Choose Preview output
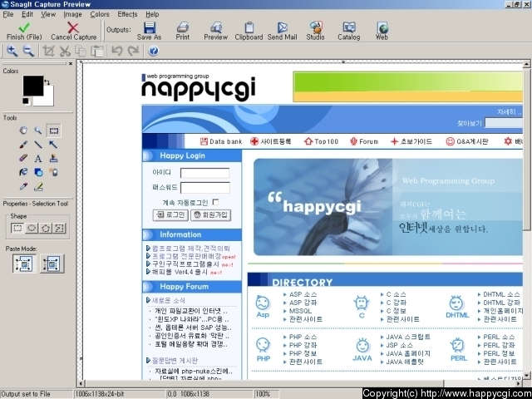 click(x=215, y=32)
